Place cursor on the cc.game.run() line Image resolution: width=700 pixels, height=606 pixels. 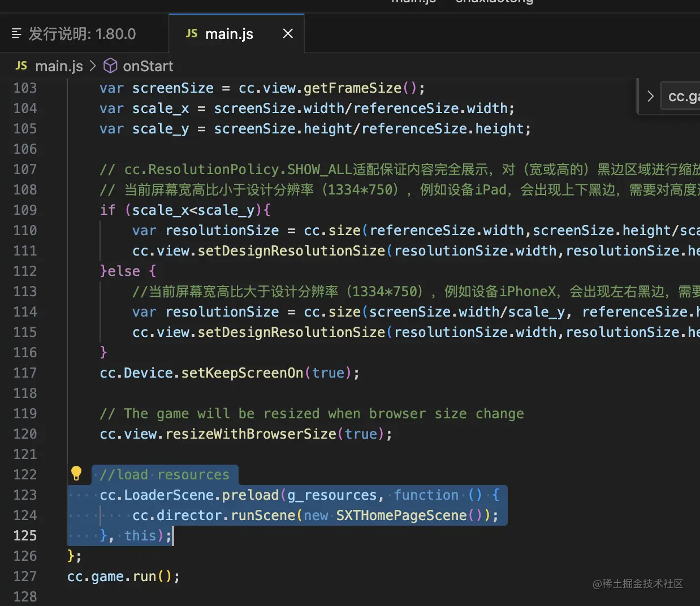pyautogui.click(x=123, y=576)
